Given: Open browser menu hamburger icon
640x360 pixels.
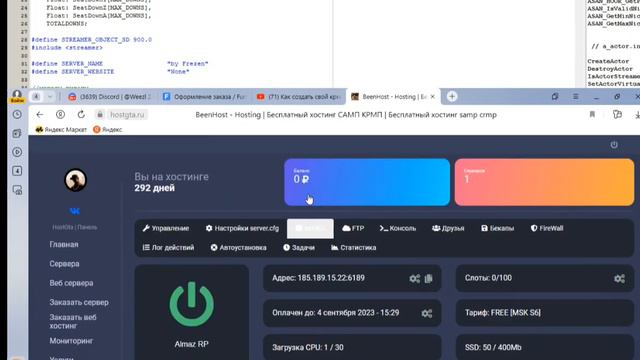Looking at the screenshot, I should [576, 97].
